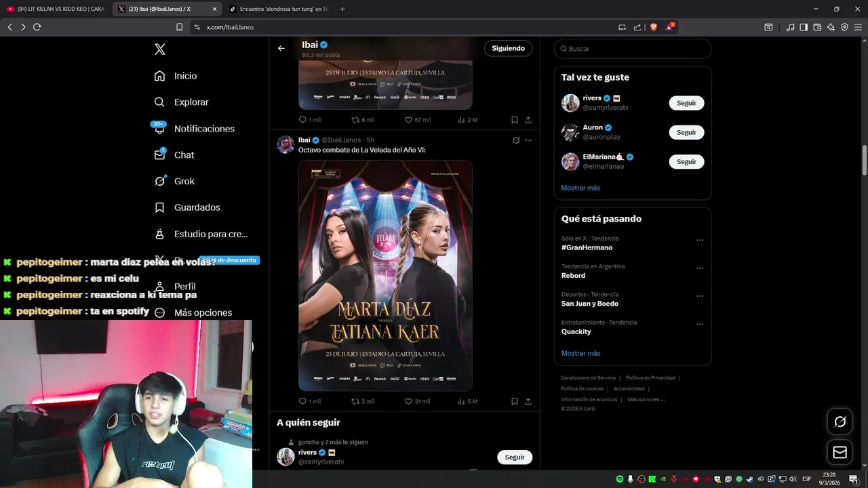Open Grok in the sidebar

point(174,181)
